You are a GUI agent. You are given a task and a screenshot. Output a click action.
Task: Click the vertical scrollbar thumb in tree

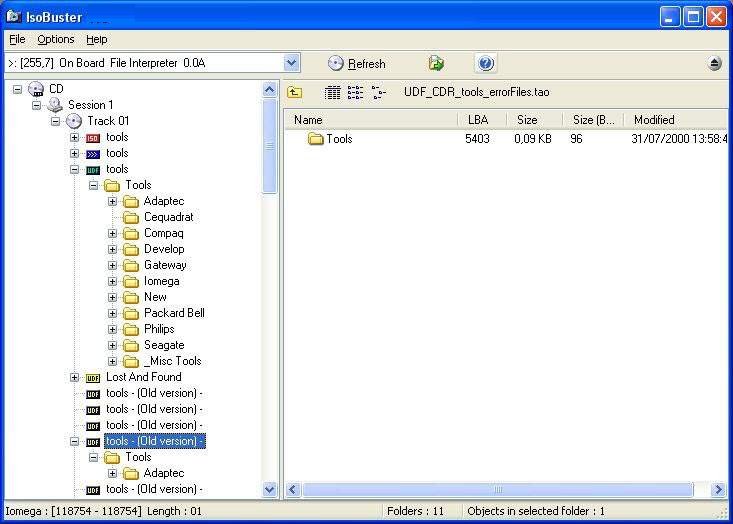pyautogui.click(x=269, y=146)
